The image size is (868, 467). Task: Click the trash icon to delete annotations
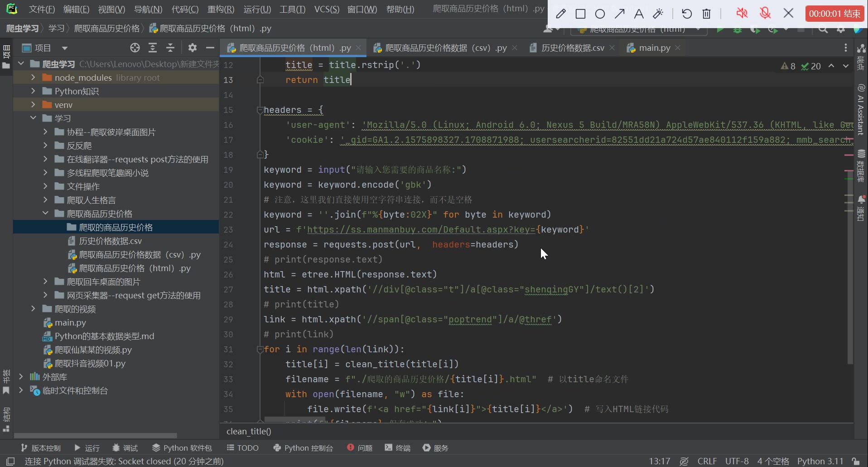pyautogui.click(x=706, y=14)
